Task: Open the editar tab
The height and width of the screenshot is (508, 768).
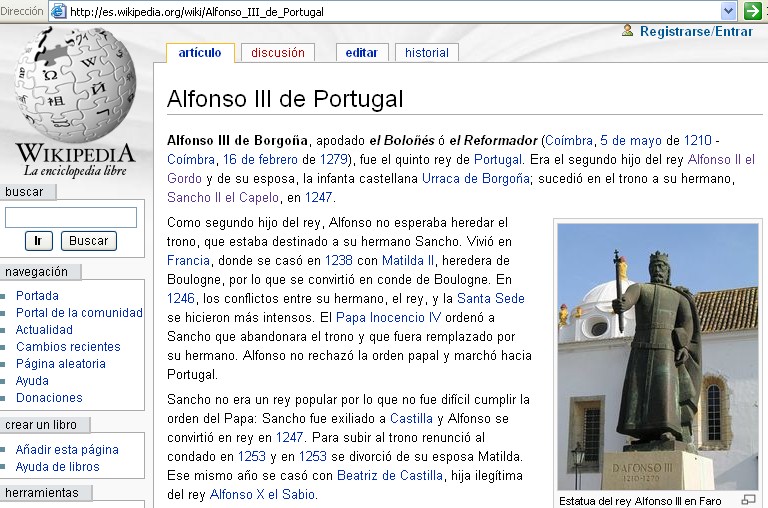Action: (x=361, y=53)
